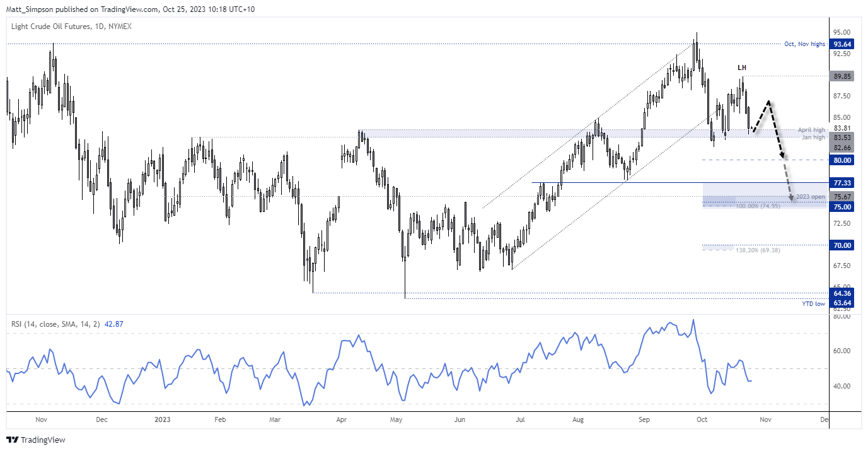Image resolution: width=868 pixels, height=451 pixels.
Task: Click the Sep label on time axis
Action: (644, 419)
